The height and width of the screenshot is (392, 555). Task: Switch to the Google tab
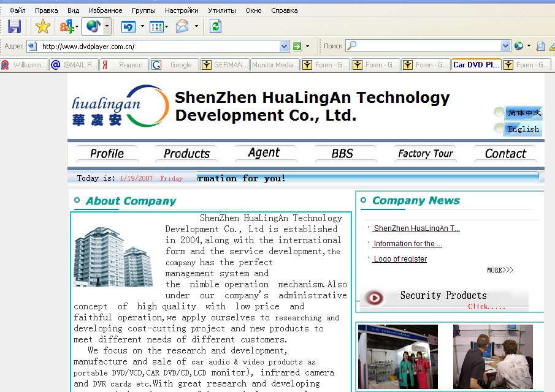pyautogui.click(x=175, y=65)
